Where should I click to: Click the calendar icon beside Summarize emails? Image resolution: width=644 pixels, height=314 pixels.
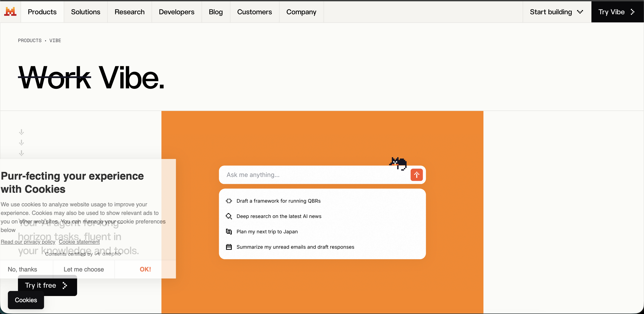pyautogui.click(x=229, y=247)
